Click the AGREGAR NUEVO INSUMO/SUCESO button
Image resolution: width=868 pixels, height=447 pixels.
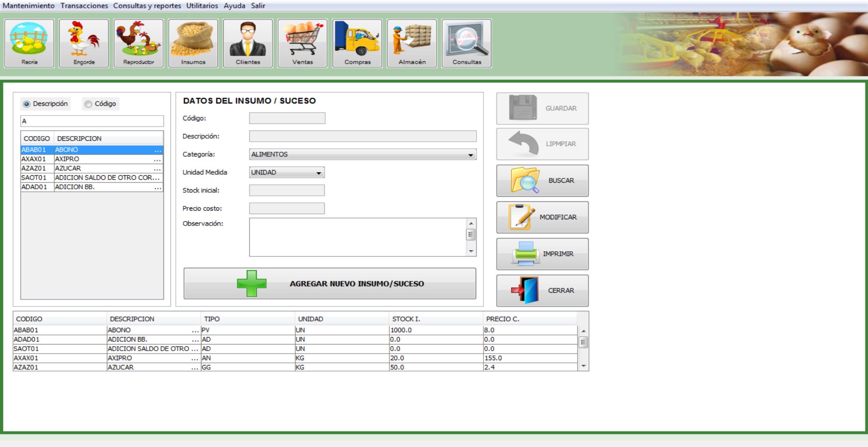coord(330,283)
